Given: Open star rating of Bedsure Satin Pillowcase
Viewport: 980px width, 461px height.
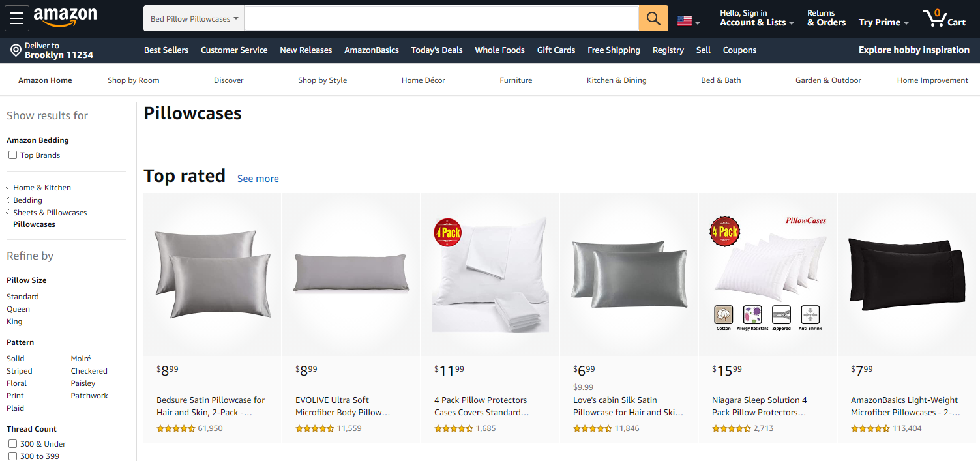Looking at the screenshot, I should tap(176, 428).
